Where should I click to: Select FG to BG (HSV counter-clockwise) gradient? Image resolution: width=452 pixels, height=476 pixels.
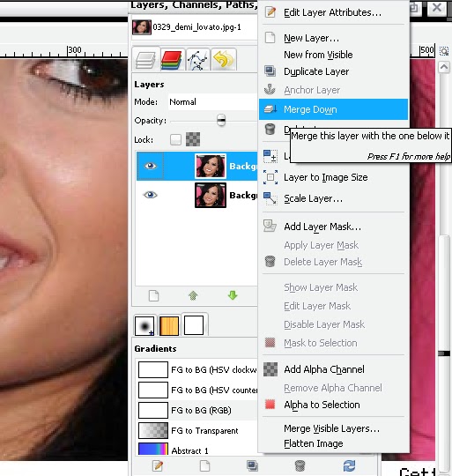196,390
